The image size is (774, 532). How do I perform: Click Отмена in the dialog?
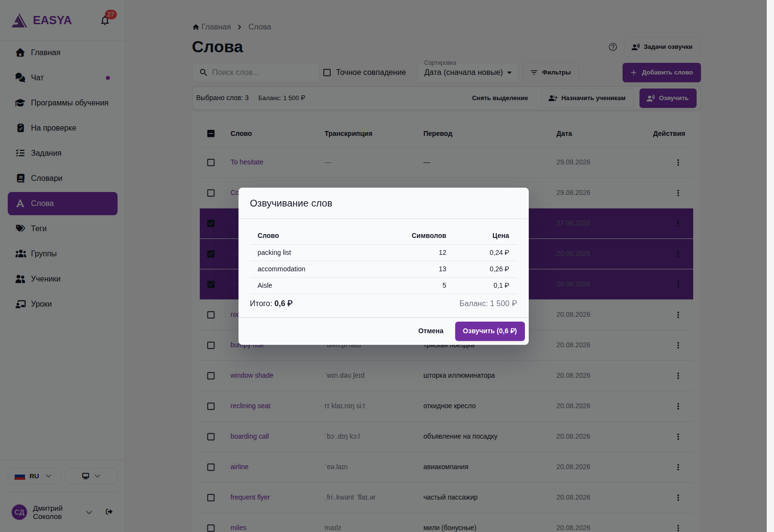(431, 331)
